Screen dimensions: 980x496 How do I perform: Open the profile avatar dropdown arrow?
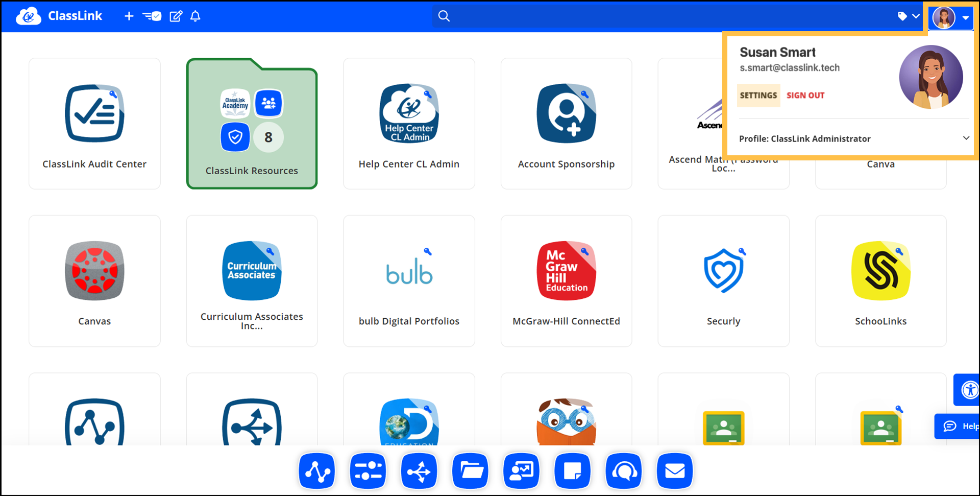point(965,16)
